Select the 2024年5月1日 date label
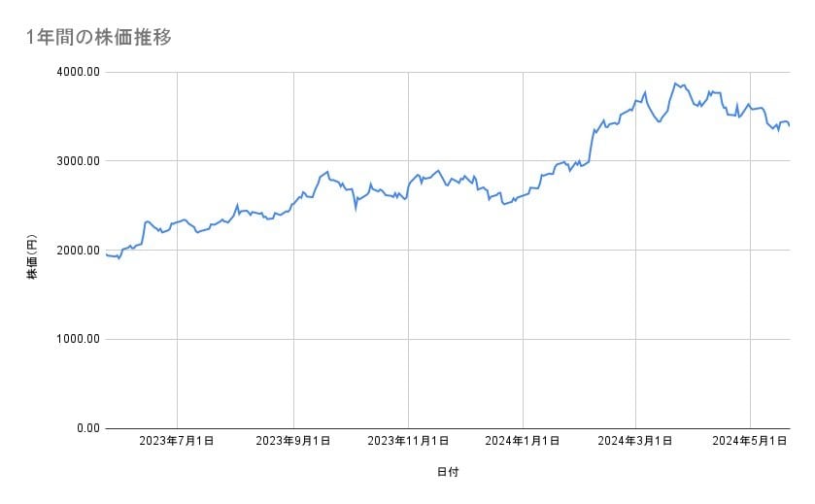The height and width of the screenshot is (504, 815). click(750, 441)
